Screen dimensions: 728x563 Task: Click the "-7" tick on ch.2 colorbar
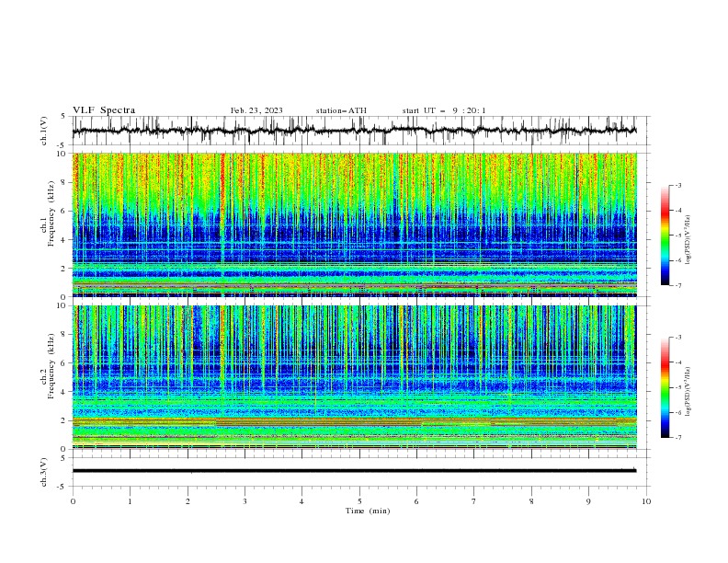[x=678, y=438]
